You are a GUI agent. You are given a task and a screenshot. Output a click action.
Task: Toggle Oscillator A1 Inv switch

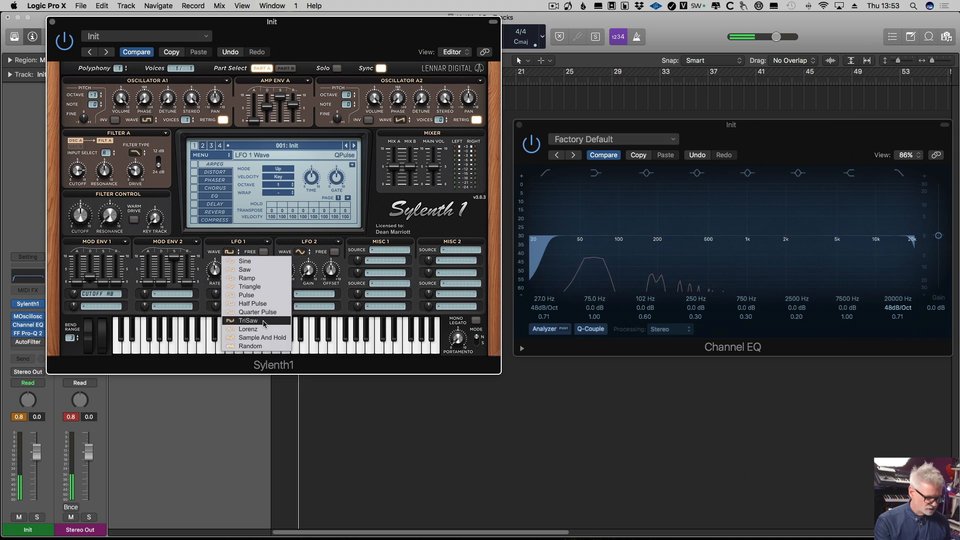tap(114, 120)
